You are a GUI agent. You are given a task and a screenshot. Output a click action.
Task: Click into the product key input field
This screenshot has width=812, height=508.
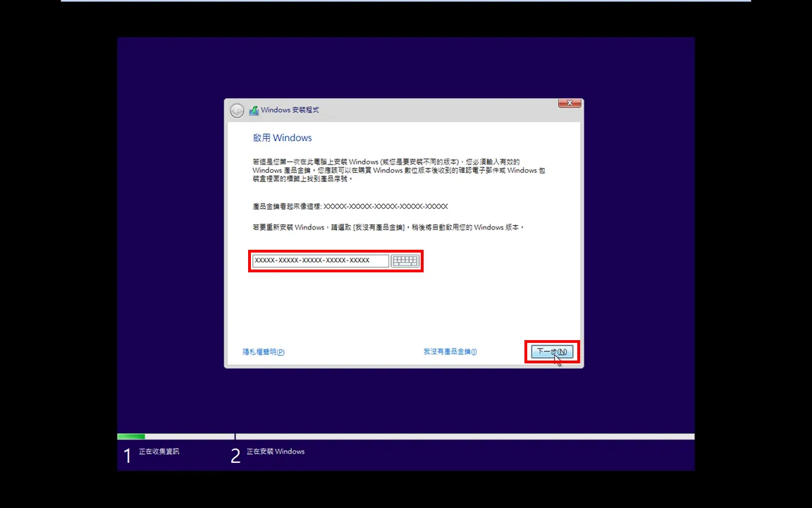[x=320, y=261]
